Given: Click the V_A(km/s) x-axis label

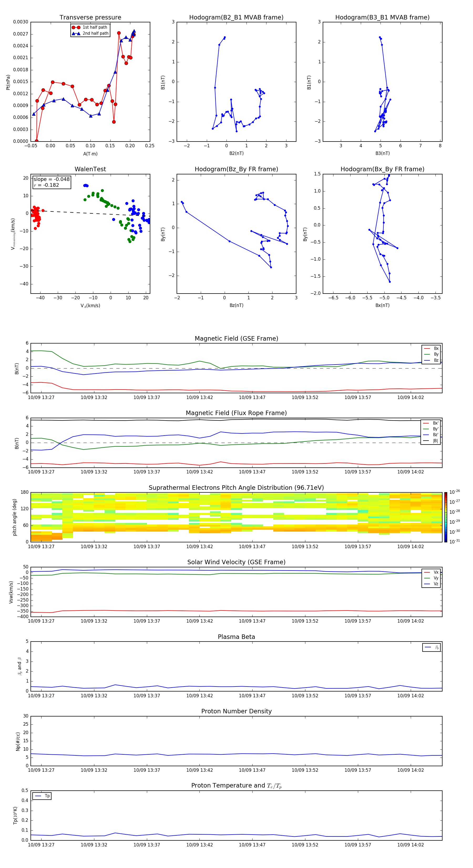Looking at the screenshot, I should [90, 306].
